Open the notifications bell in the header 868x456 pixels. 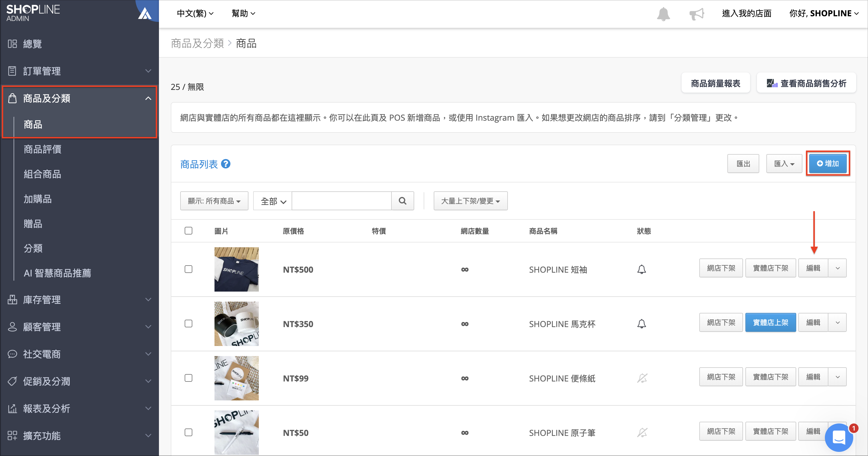coord(663,14)
